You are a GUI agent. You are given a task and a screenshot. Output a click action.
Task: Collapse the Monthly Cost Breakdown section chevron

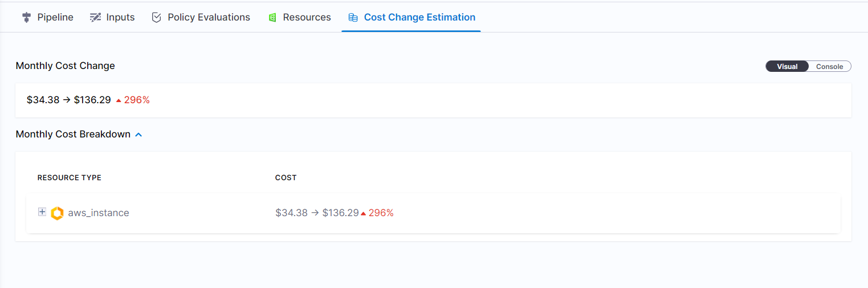tap(138, 135)
